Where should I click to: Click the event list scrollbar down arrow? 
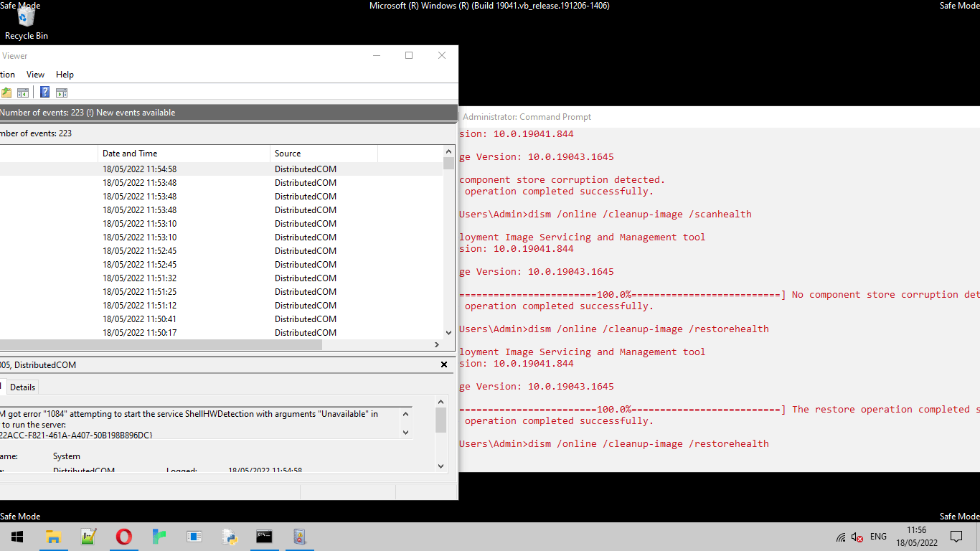[x=448, y=332]
